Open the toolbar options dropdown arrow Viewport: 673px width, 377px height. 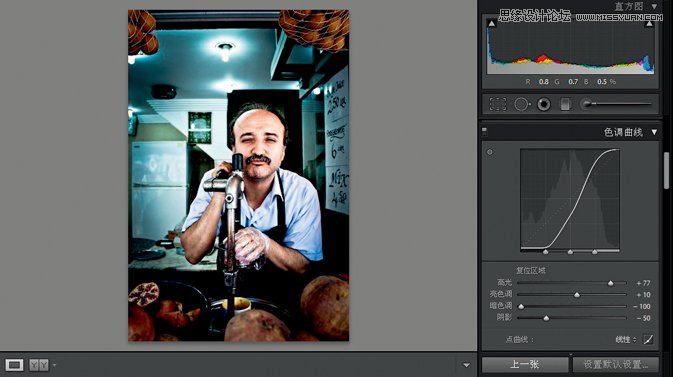click(x=466, y=365)
